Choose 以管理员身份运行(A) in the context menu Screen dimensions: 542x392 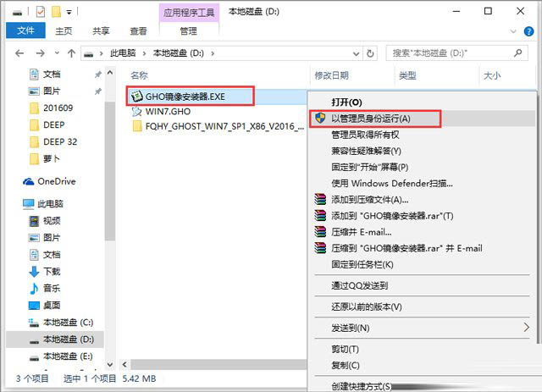click(x=371, y=119)
